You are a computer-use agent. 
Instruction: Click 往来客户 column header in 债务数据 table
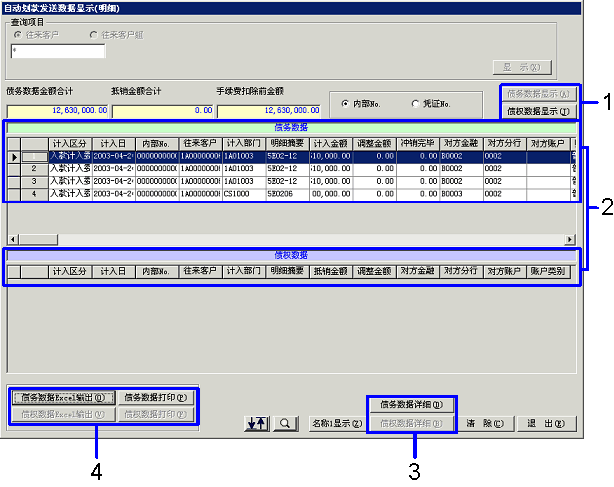[200, 144]
